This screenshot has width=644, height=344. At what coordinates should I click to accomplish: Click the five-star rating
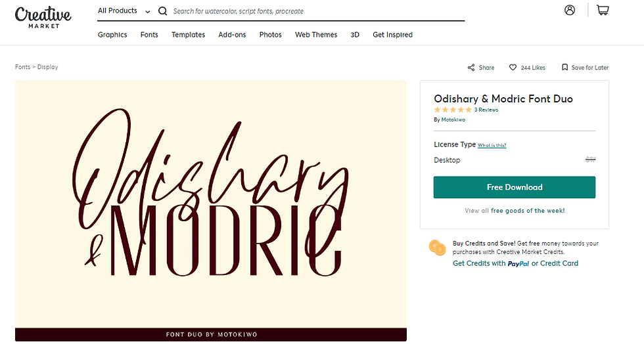click(453, 110)
